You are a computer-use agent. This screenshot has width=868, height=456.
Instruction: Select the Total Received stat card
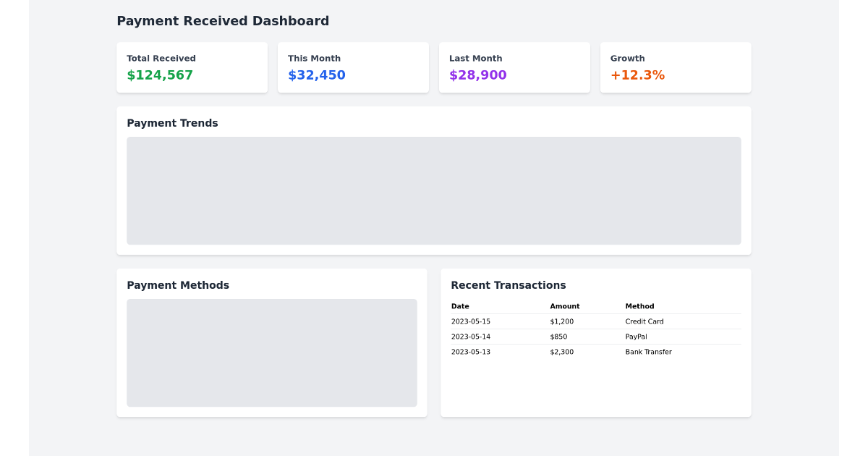tap(192, 67)
